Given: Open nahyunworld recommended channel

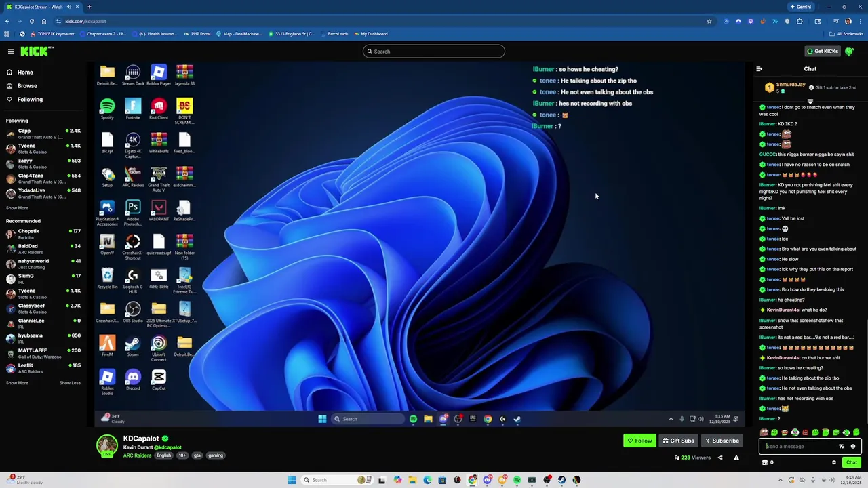Looking at the screenshot, I should point(43,264).
